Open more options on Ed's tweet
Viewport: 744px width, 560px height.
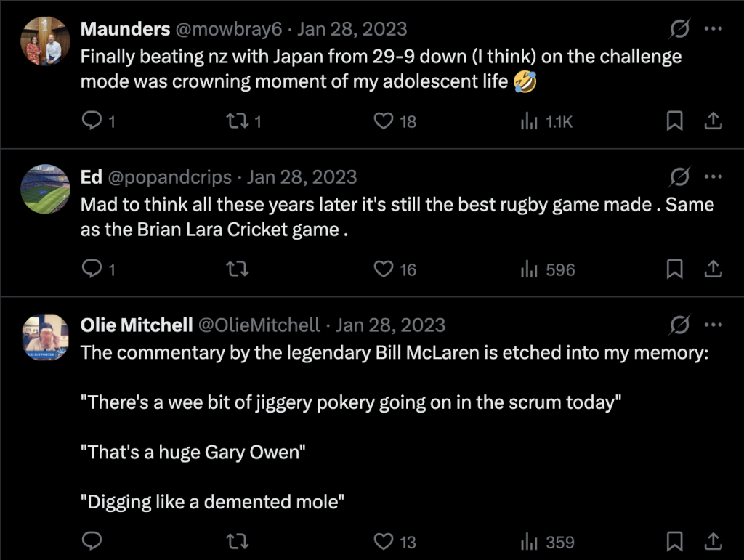point(713,177)
